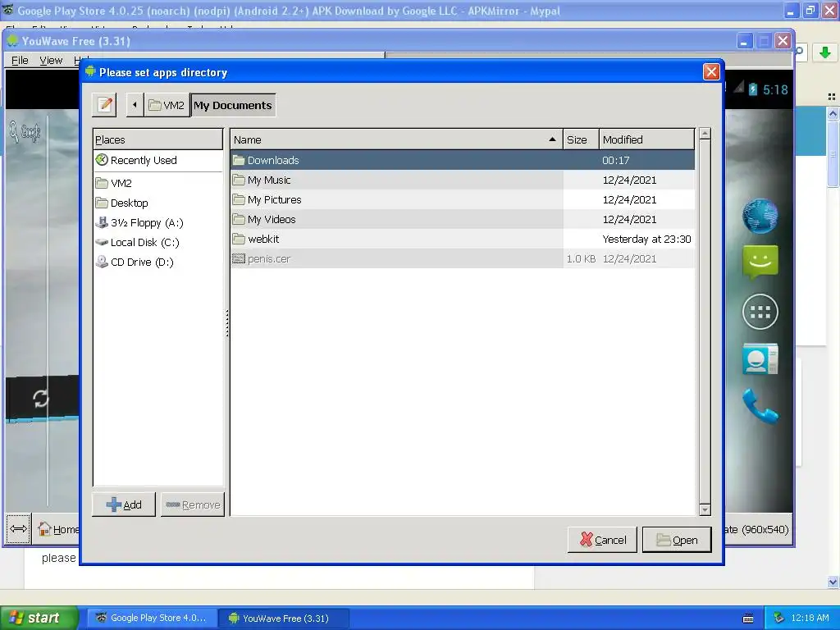Select Desktop in Places list
Image resolution: width=840 pixels, height=630 pixels.
pos(129,203)
